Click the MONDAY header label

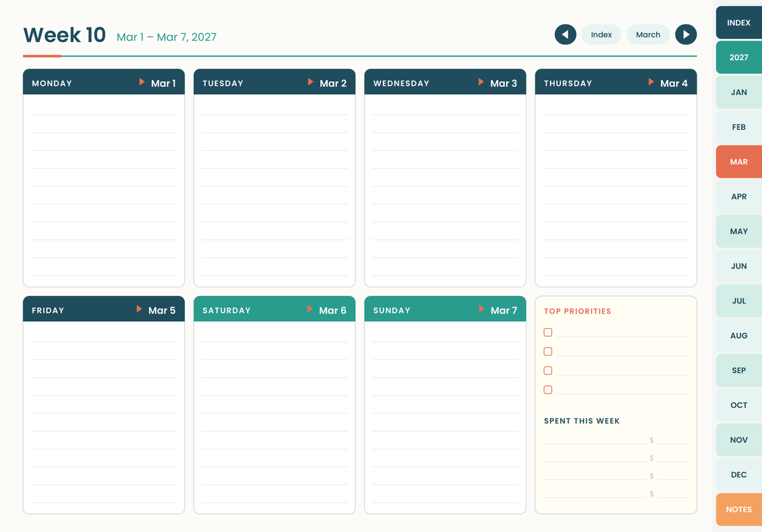[52, 83]
